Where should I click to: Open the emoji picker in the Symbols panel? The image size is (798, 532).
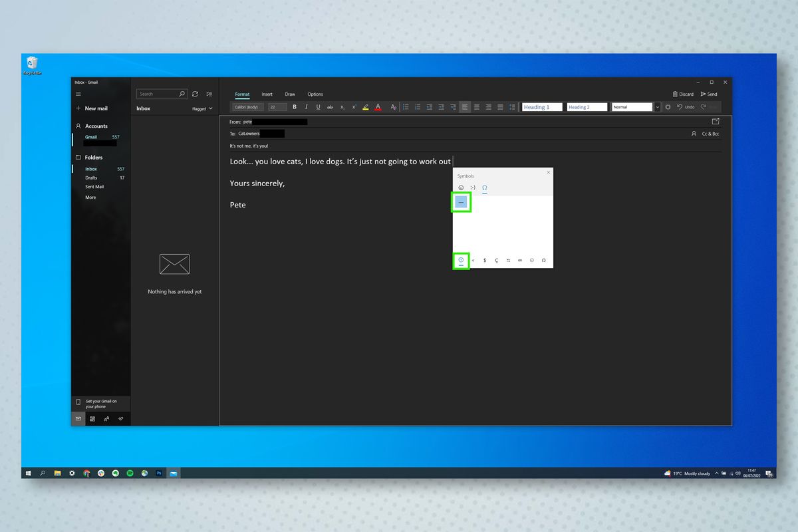pyautogui.click(x=461, y=188)
